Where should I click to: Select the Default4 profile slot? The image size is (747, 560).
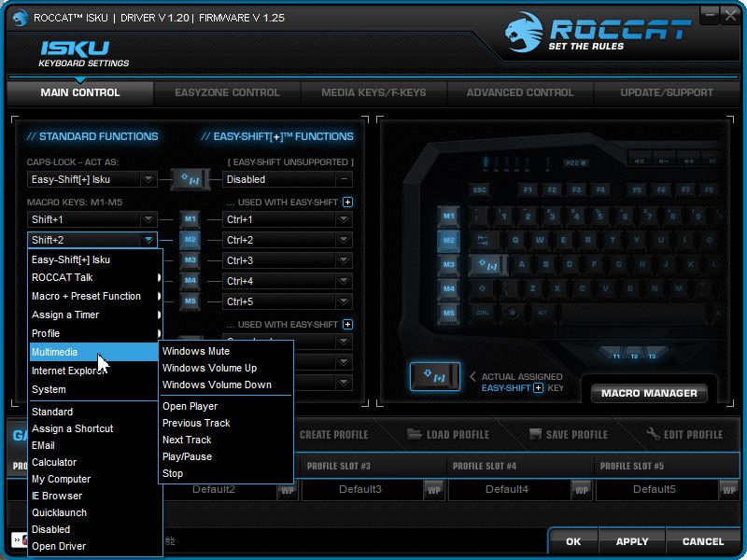pos(507,489)
